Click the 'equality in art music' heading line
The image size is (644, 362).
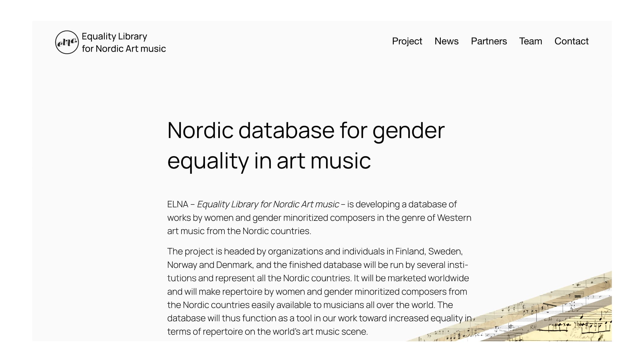[269, 161]
